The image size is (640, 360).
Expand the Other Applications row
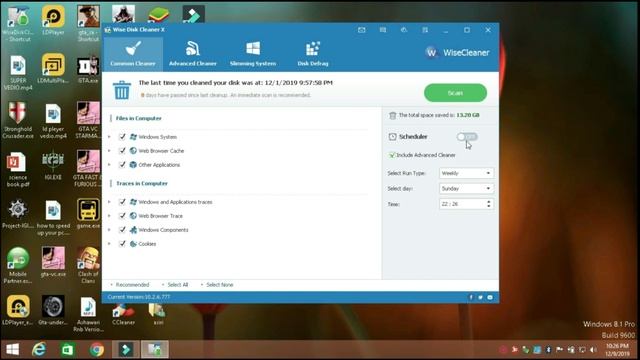109,164
